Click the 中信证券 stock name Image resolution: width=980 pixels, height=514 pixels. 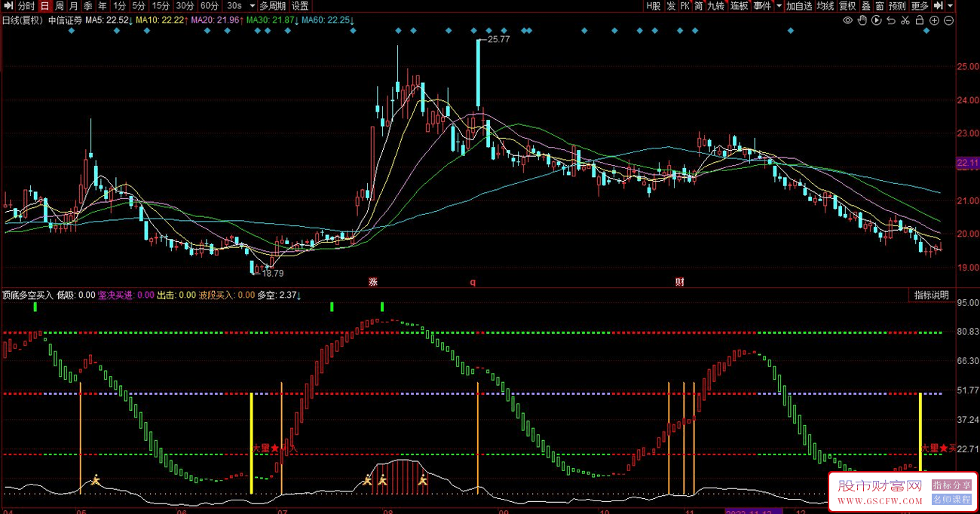(66, 20)
